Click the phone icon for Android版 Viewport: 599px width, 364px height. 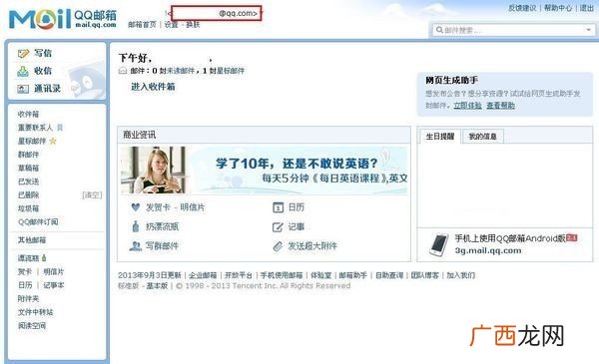(x=439, y=244)
